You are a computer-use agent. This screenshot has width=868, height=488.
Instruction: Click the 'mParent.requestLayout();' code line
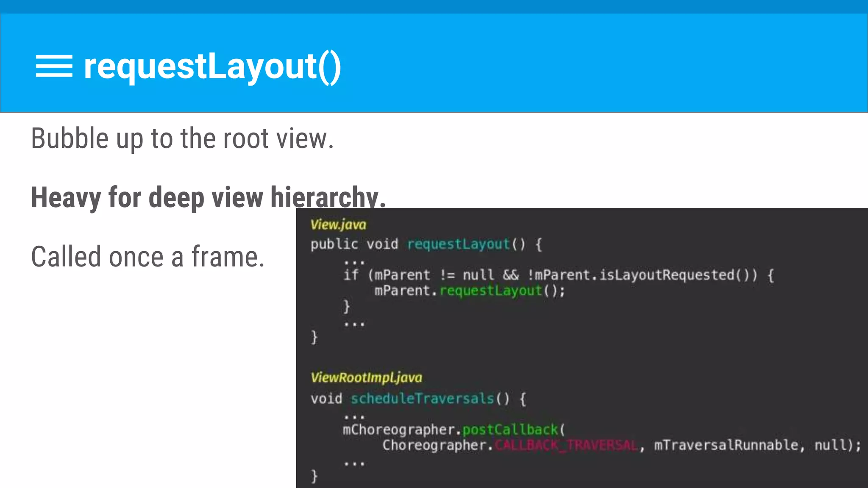[470, 291]
